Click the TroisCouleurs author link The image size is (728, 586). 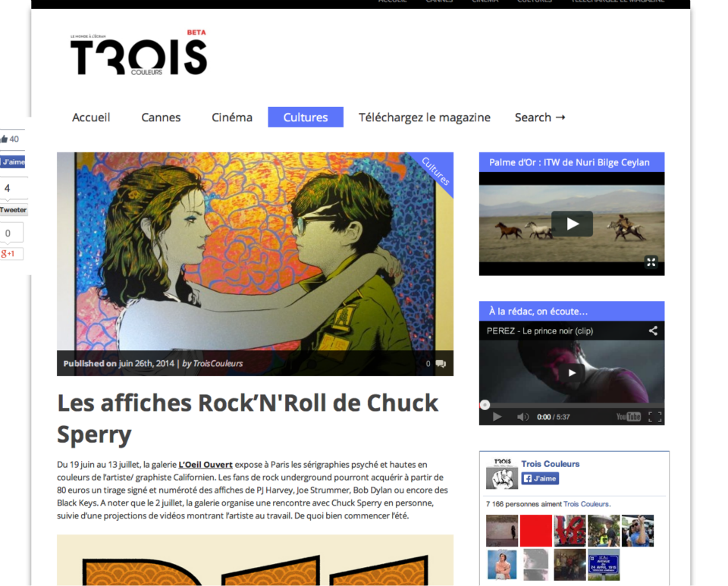[218, 363]
